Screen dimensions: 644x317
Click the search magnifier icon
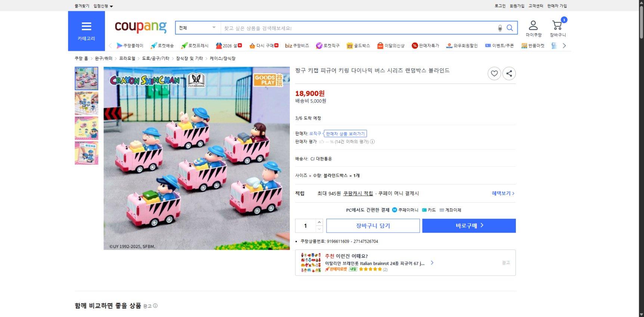[510, 28]
